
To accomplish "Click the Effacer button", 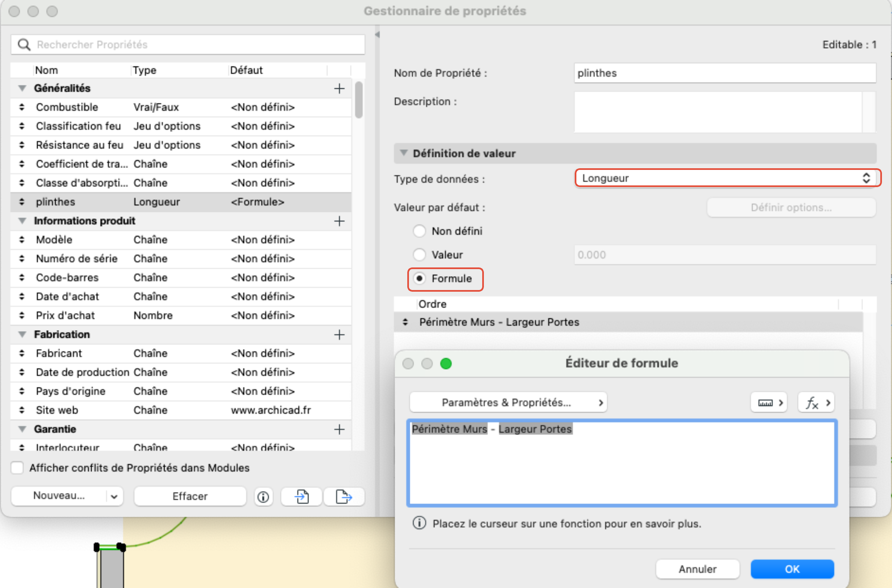I will tap(190, 496).
